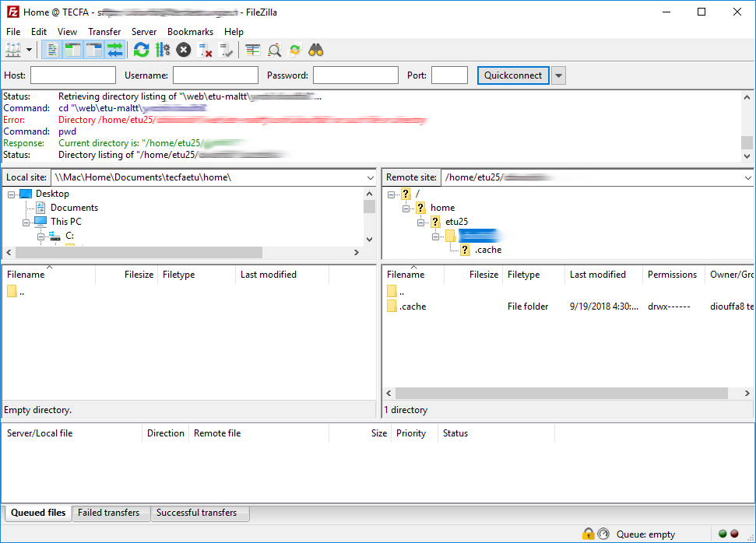
Task: Disconnect from the current server
Action: [205, 50]
